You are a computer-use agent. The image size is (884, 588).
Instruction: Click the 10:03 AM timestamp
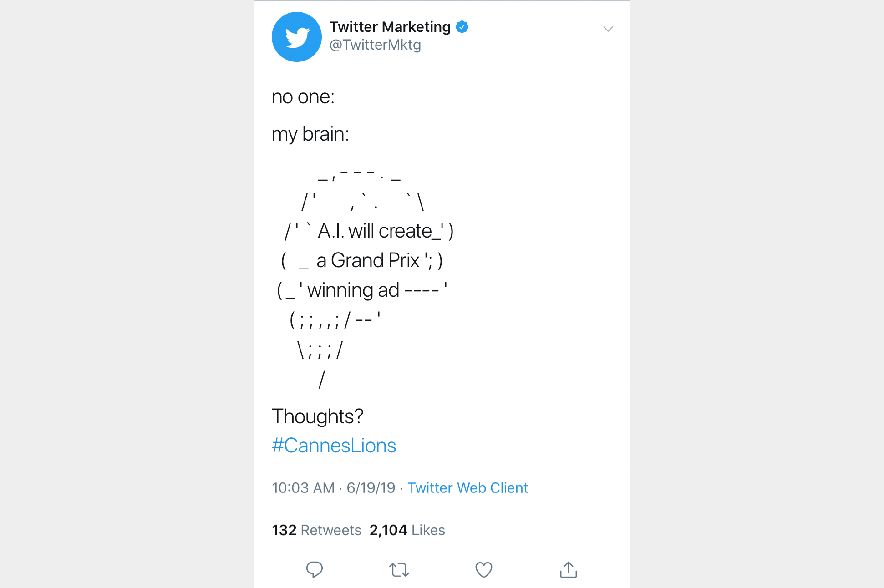tap(303, 488)
